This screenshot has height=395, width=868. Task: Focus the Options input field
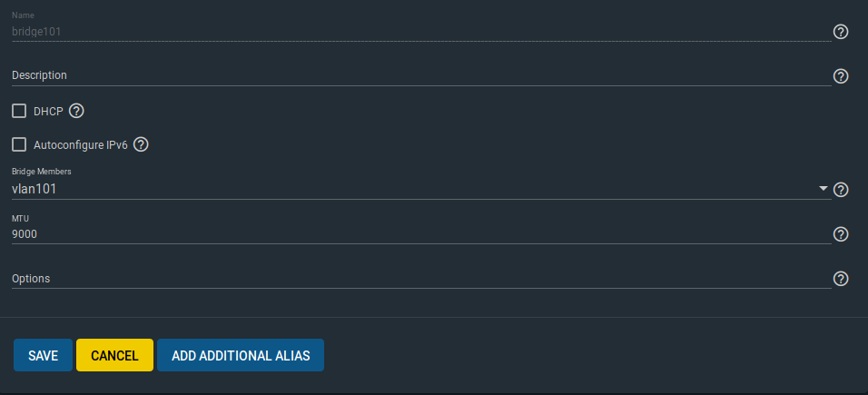point(421,279)
